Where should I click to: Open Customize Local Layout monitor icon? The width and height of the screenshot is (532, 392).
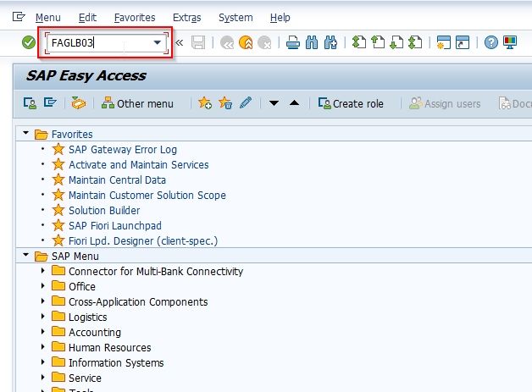pyautogui.click(x=510, y=42)
